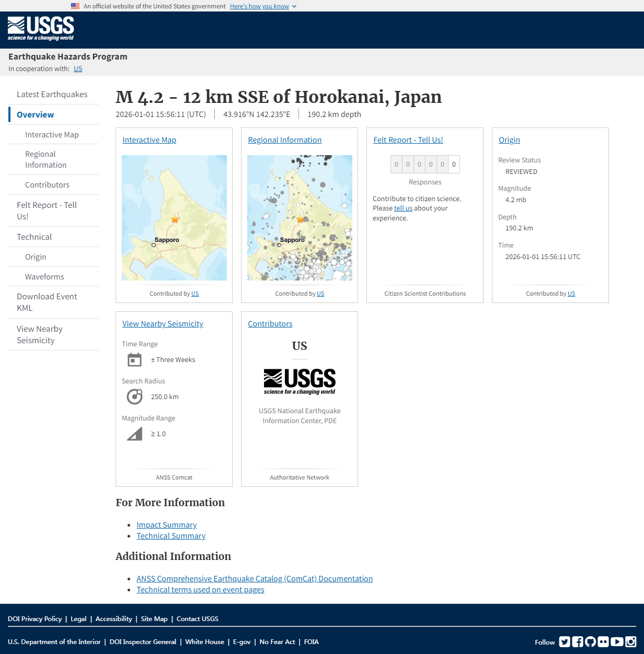Open the USGS Instagram profile
Viewport: 644px width, 654px height.
click(x=630, y=641)
